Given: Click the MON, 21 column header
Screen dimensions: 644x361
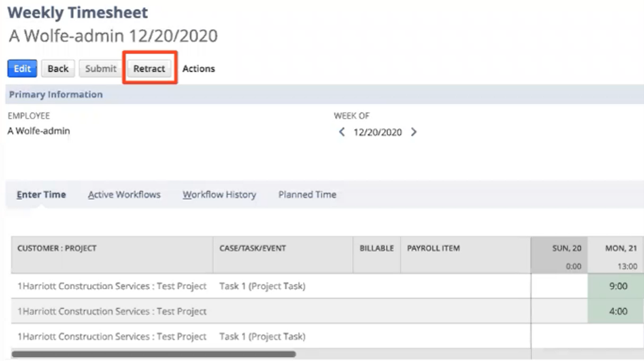Looking at the screenshot, I should pos(620,248).
